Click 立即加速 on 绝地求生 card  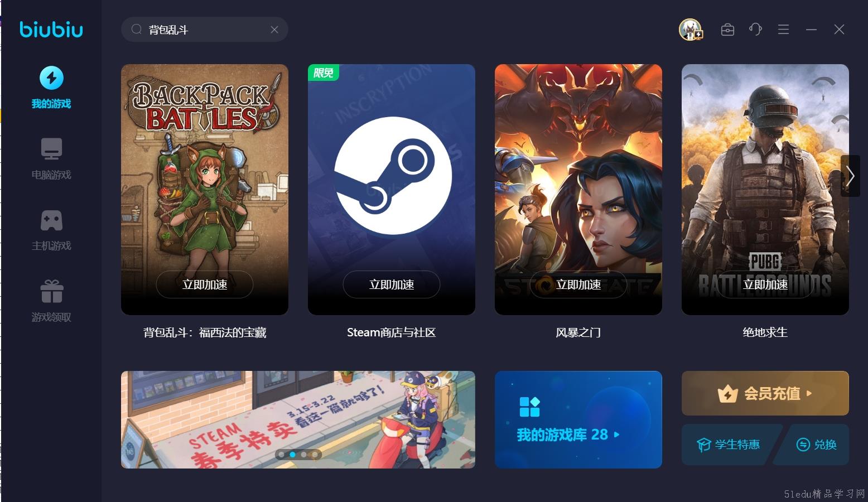tap(765, 284)
